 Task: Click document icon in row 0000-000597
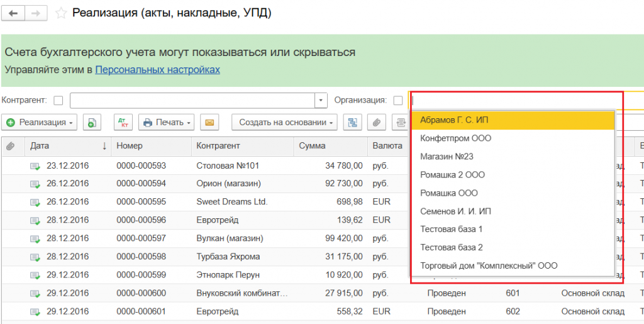(35, 238)
